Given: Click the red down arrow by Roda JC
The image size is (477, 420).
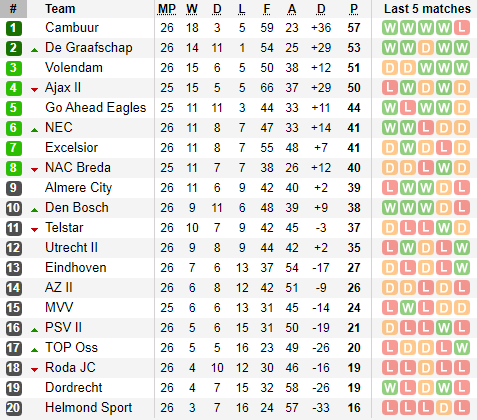Looking at the screenshot, I should pyautogui.click(x=34, y=369).
